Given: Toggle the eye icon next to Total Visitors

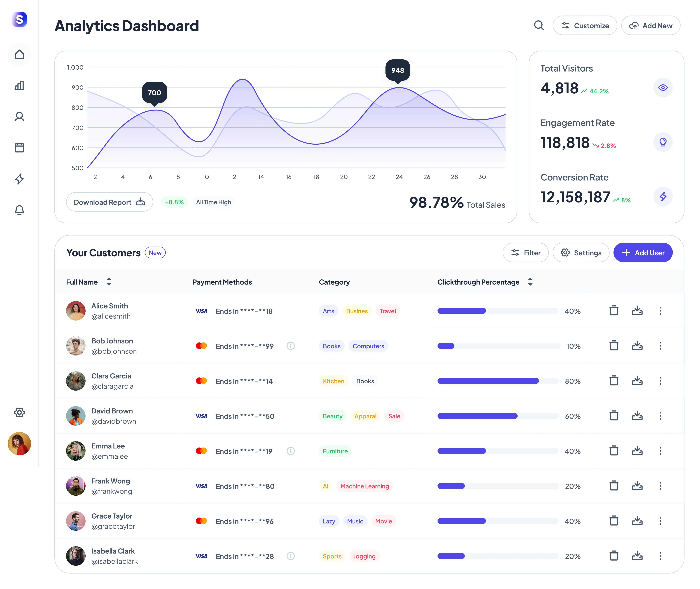Looking at the screenshot, I should [x=663, y=87].
